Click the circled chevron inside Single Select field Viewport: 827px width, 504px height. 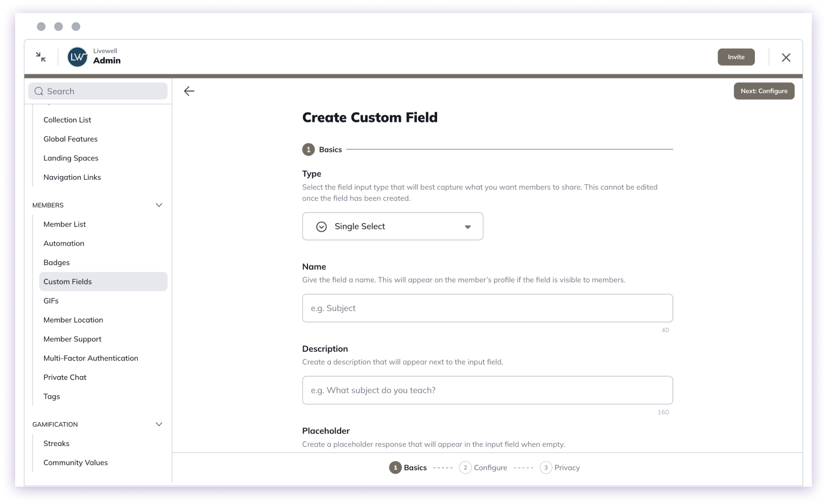[321, 226]
